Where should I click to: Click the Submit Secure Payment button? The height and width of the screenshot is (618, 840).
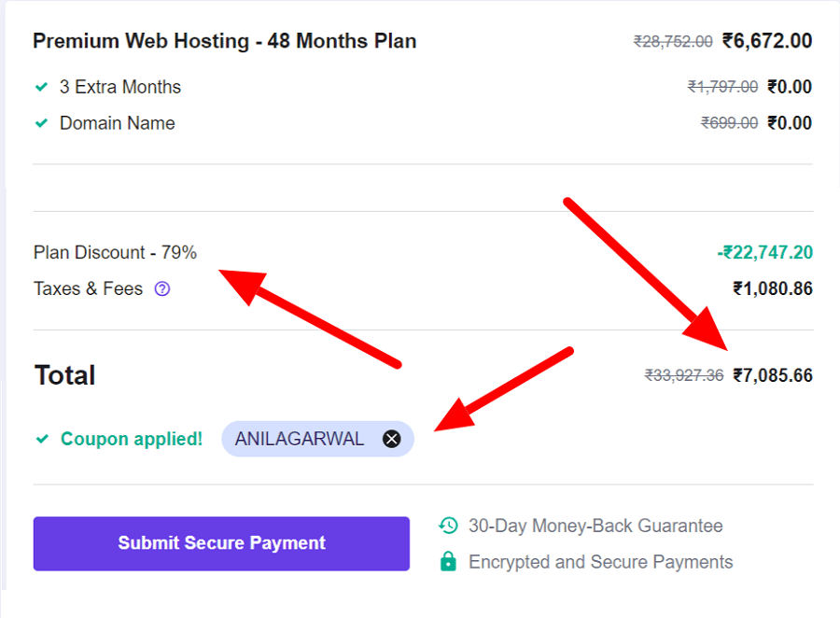click(221, 543)
